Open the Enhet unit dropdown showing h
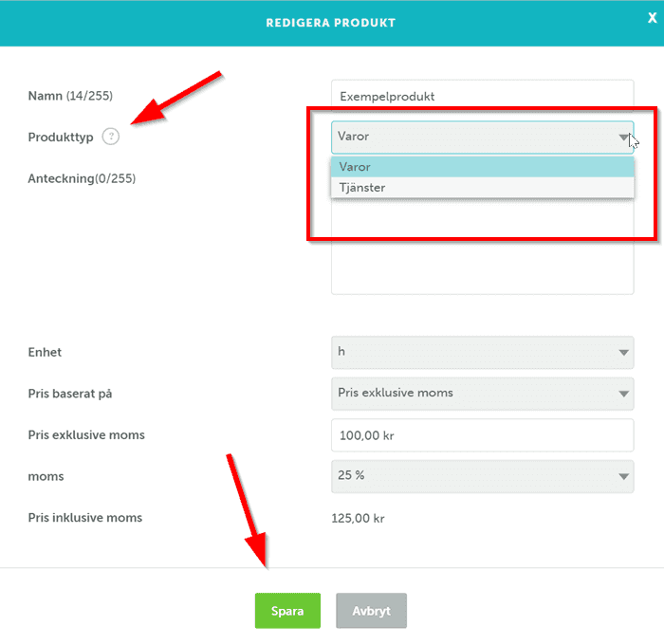The image size is (664, 644). 474,353
